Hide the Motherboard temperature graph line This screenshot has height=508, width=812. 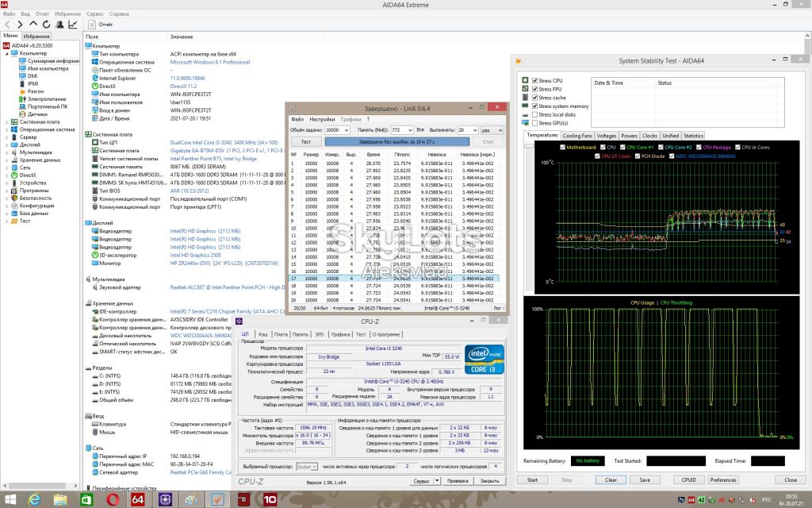pos(562,147)
